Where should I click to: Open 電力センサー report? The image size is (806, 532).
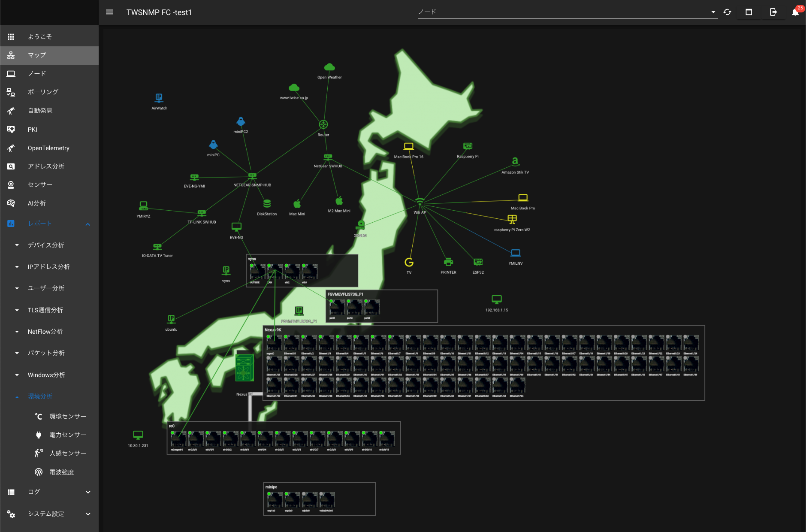point(49,435)
